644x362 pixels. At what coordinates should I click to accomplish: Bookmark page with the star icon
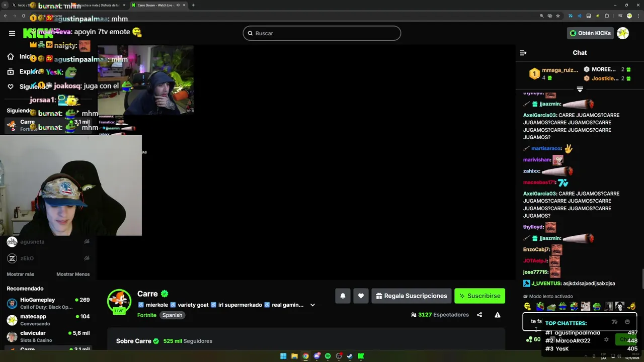click(x=558, y=16)
